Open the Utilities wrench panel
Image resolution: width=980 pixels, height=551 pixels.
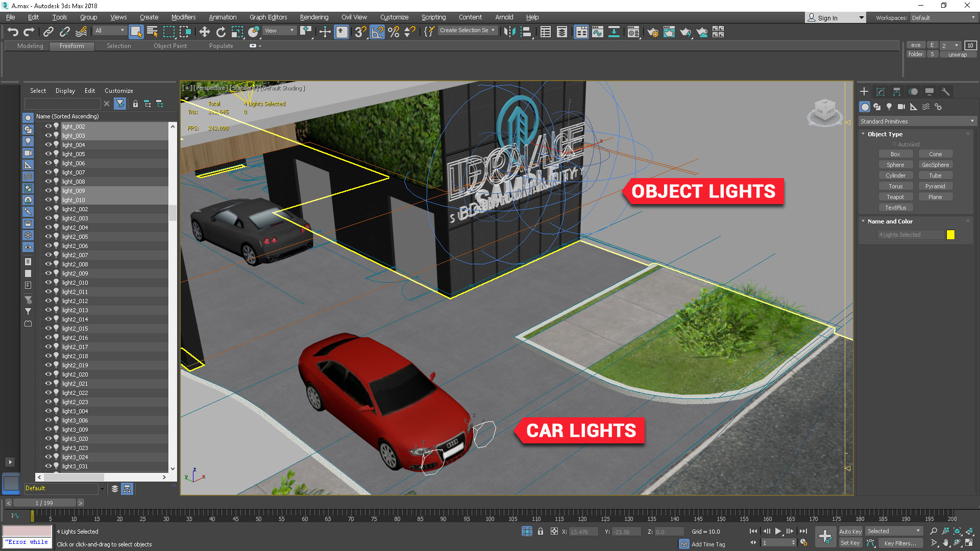pyautogui.click(x=946, y=92)
